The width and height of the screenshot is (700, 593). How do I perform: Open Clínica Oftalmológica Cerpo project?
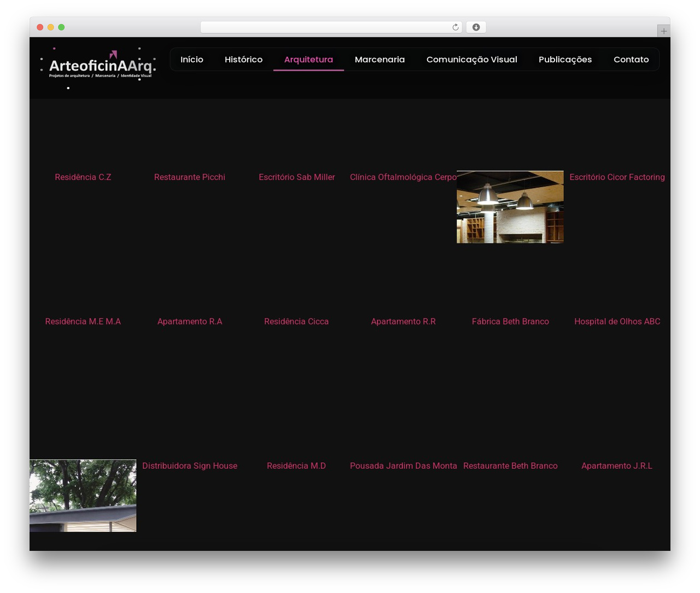(x=403, y=177)
